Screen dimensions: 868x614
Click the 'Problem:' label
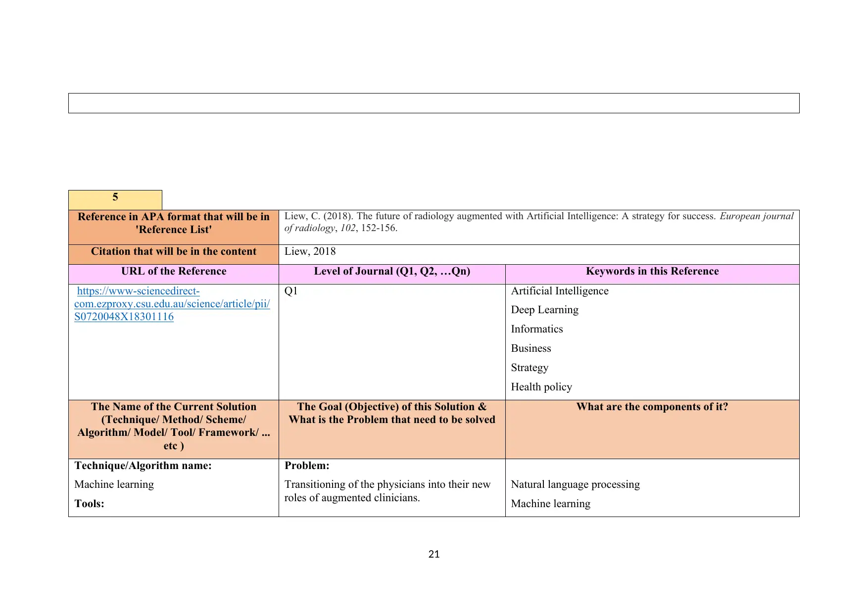pos(307,466)
